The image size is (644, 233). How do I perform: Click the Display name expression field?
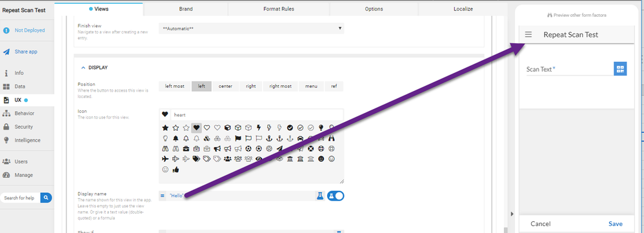[241, 196]
